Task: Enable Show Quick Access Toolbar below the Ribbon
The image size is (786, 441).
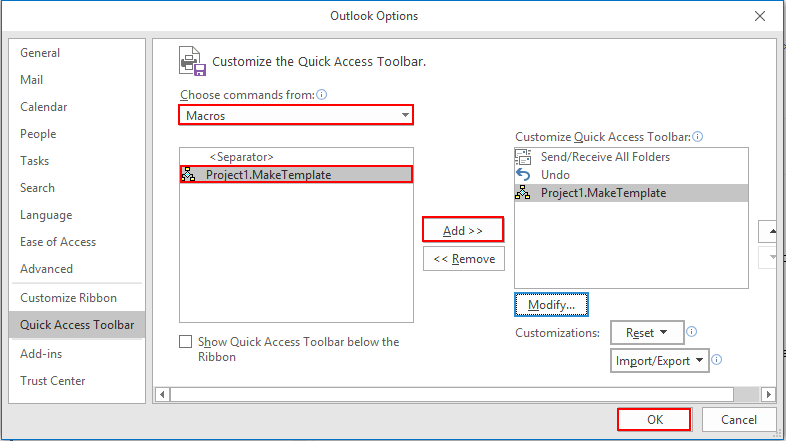Action: point(185,341)
